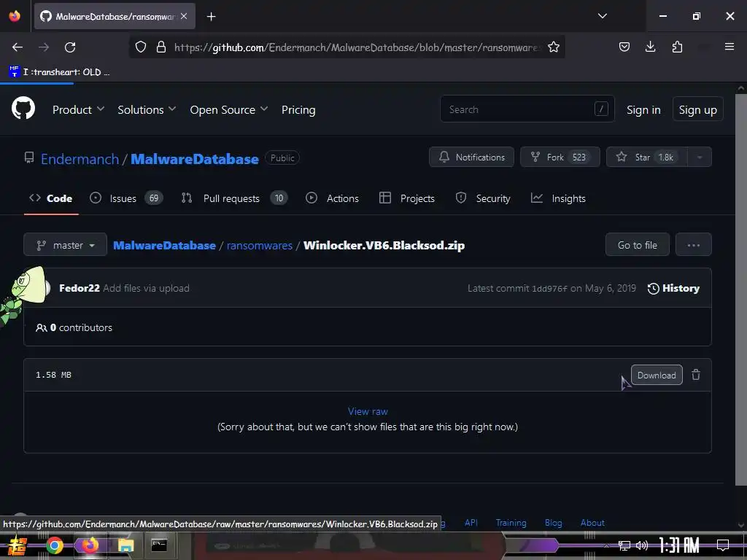Click the tracking protection shield icon
Screen dimensions: 747x560
(x=141, y=47)
